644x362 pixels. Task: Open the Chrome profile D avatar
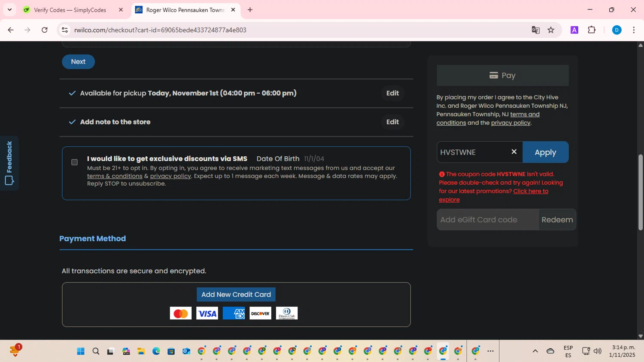tap(617, 30)
